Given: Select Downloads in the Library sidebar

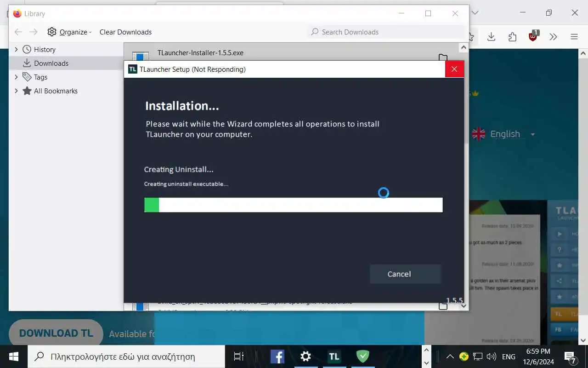Looking at the screenshot, I should 51,63.
